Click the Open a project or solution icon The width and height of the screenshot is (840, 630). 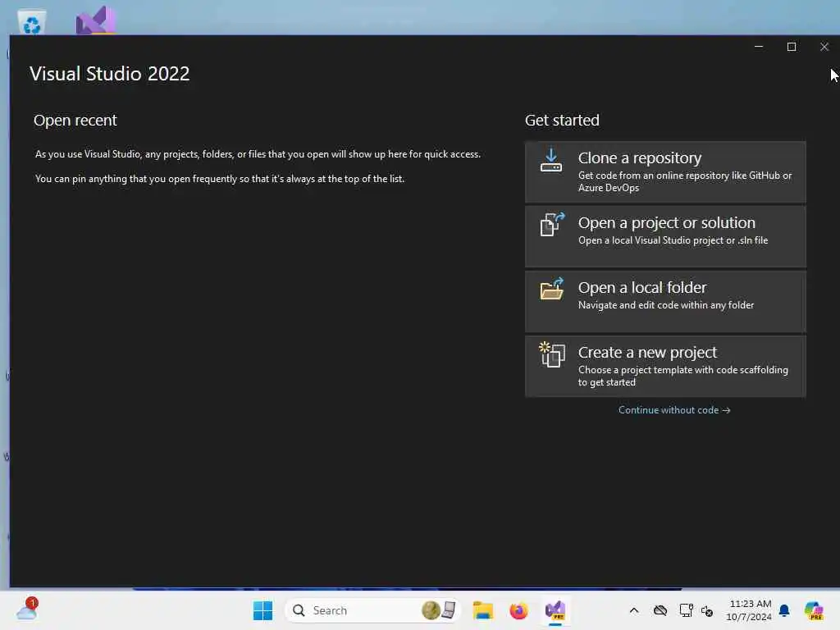pos(552,225)
